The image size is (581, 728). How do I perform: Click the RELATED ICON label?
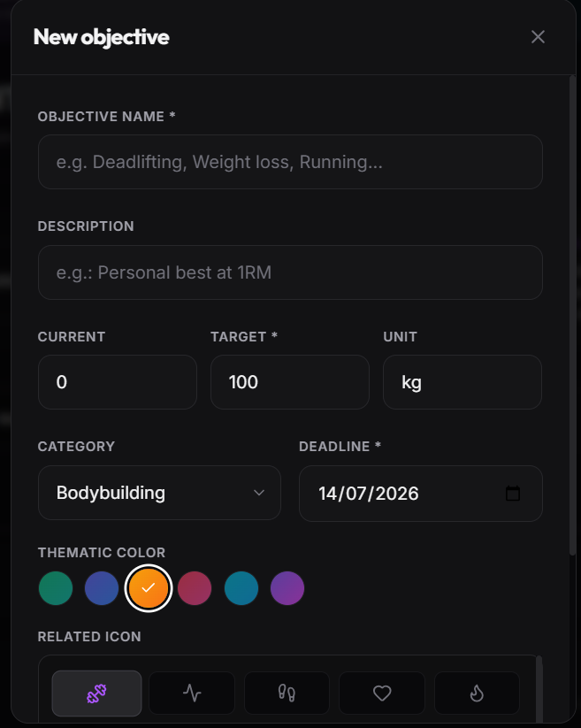click(89, 637)
